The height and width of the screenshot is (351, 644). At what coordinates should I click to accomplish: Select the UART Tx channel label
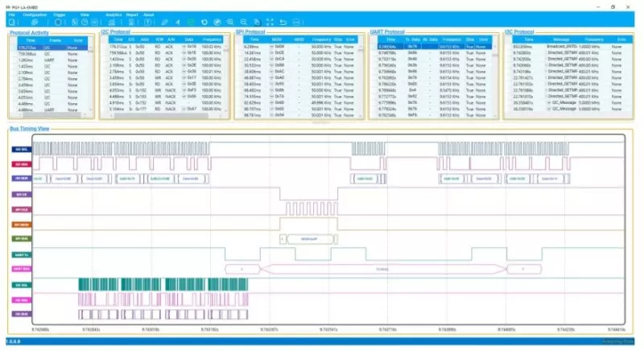pos(20,254)
